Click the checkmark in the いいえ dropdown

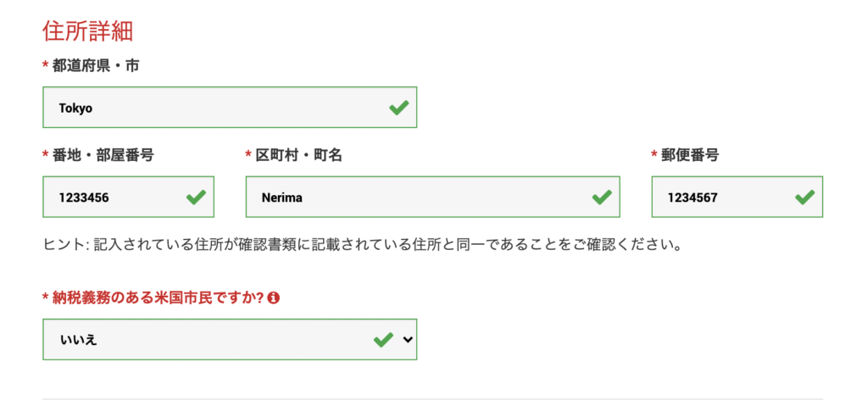point(383,340)
